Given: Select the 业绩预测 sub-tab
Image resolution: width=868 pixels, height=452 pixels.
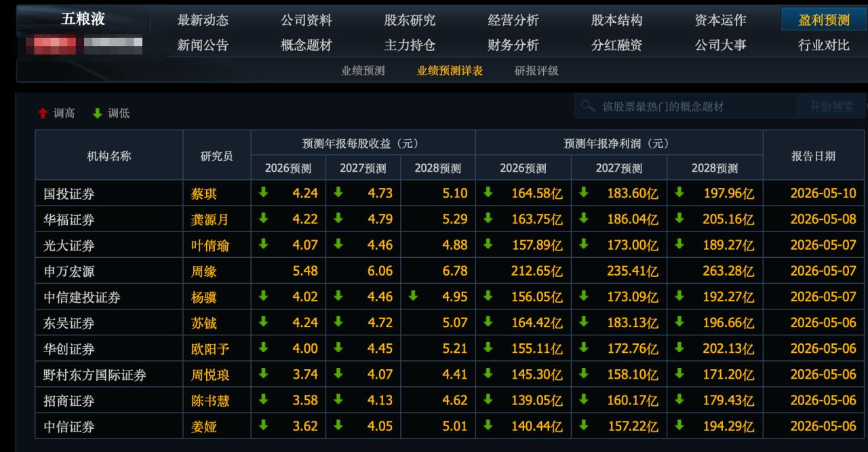Looking at the screenshot, I should (363, 71).
